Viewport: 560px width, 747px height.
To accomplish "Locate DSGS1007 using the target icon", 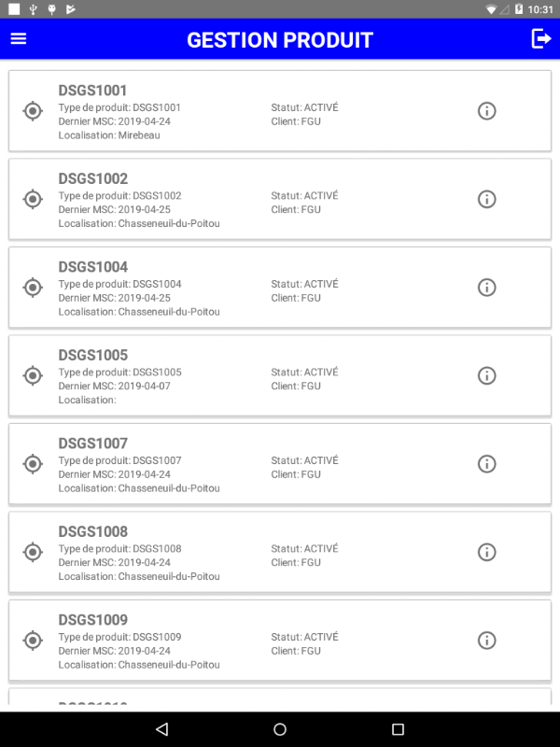I will [33, 463].
